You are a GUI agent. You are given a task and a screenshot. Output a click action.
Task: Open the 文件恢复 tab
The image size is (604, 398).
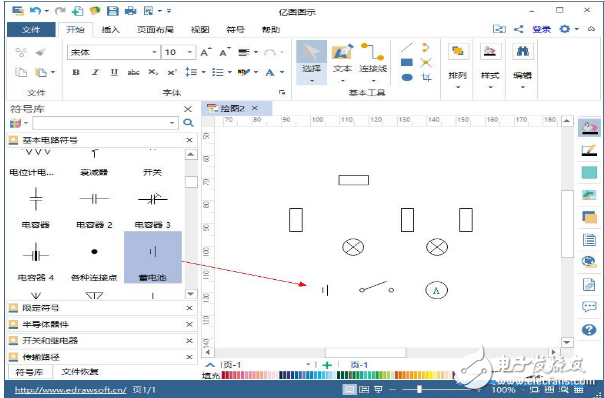tap(80, 372)
